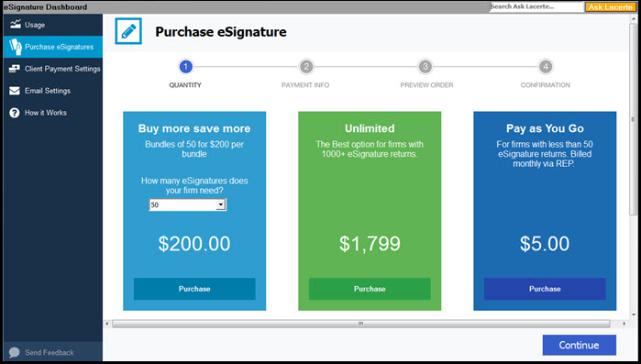This screenshot has width=641, height=364.
Task: Click the Purchase eSignatures hand-pen icon
Action: [15, 47]
